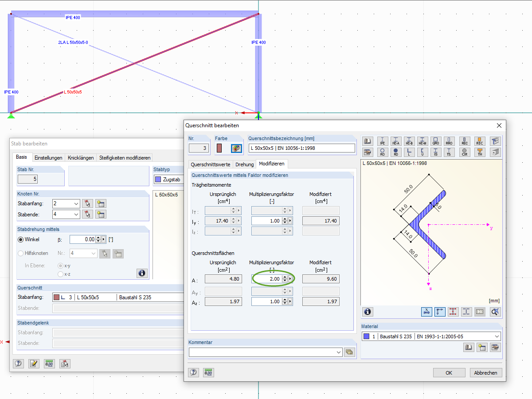Cancel the Querschnitt bearbeiten dialog via Abbrechen
This screenshot has width=532, height=399.
[x=485, y=372]
